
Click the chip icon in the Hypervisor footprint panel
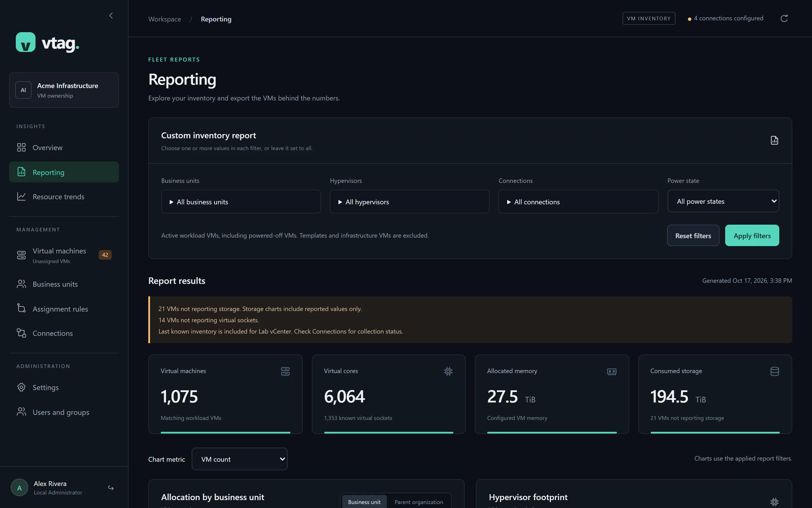coord(775,502)
